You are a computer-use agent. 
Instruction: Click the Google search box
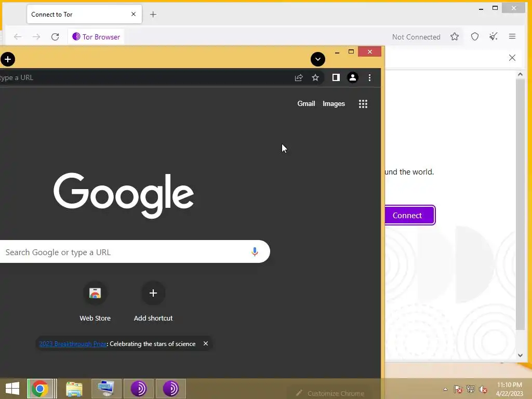pyautogui.click(x=135, y=252)
